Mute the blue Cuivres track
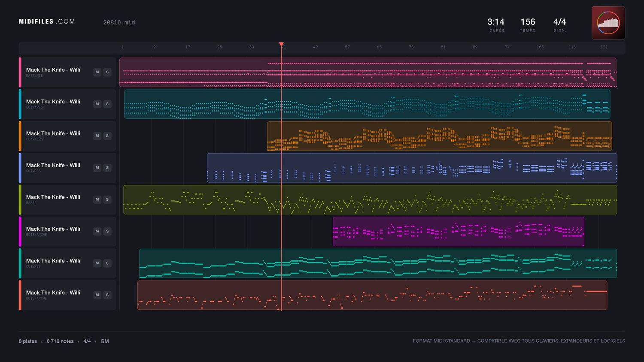The height and width of the screenshot is (362, 644). (97, 168)
